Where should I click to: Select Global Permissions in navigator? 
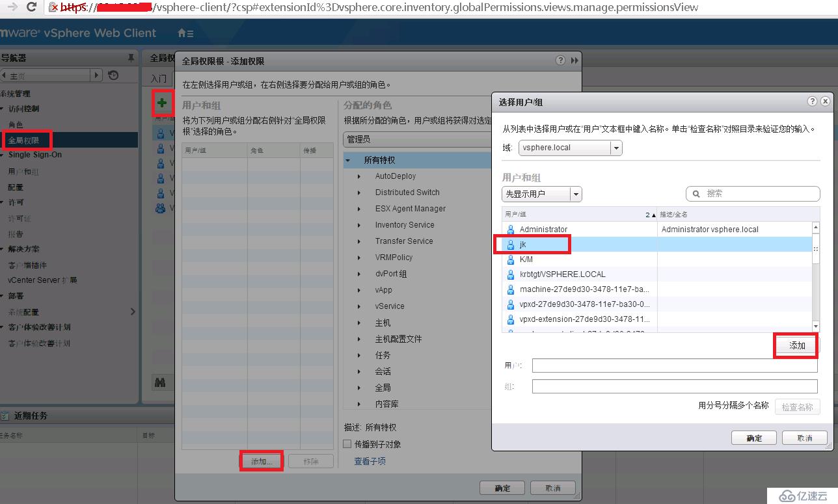pos(23,140)
